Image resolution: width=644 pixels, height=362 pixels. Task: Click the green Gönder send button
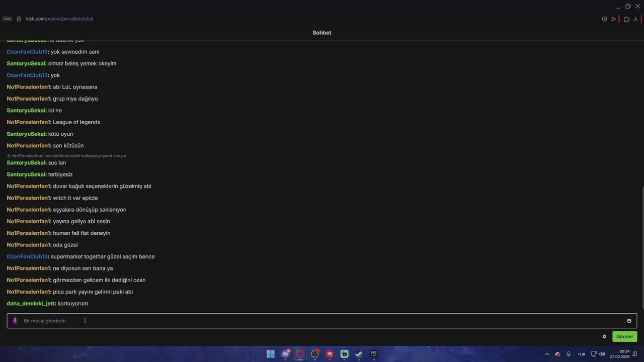625,336
